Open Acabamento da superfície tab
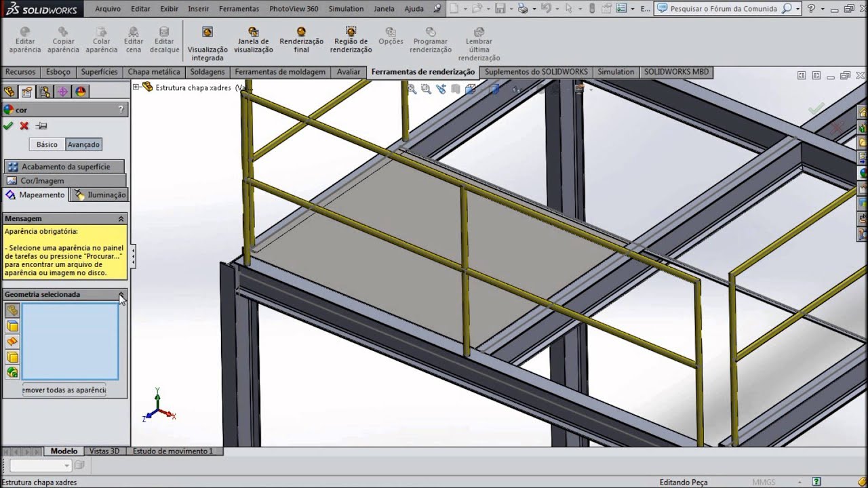Image resolution: width=868 pixels, height=488 pixels. coord(64,166)
